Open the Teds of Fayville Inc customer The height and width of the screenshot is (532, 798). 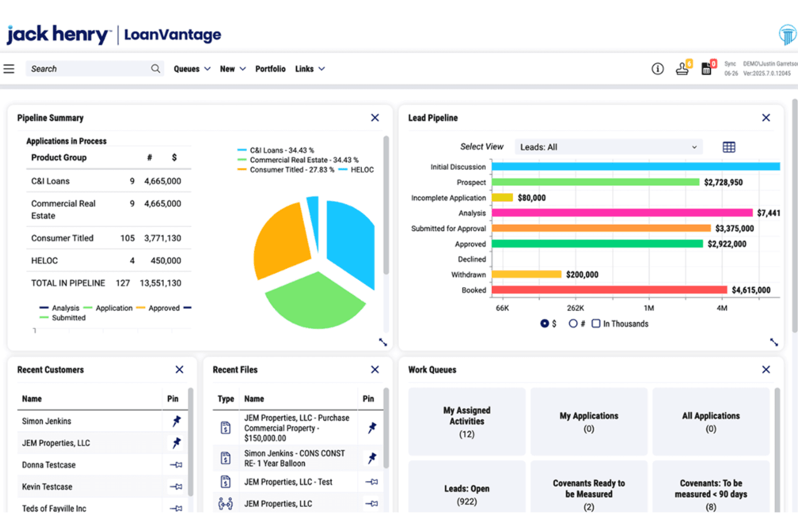pos(54,508)
